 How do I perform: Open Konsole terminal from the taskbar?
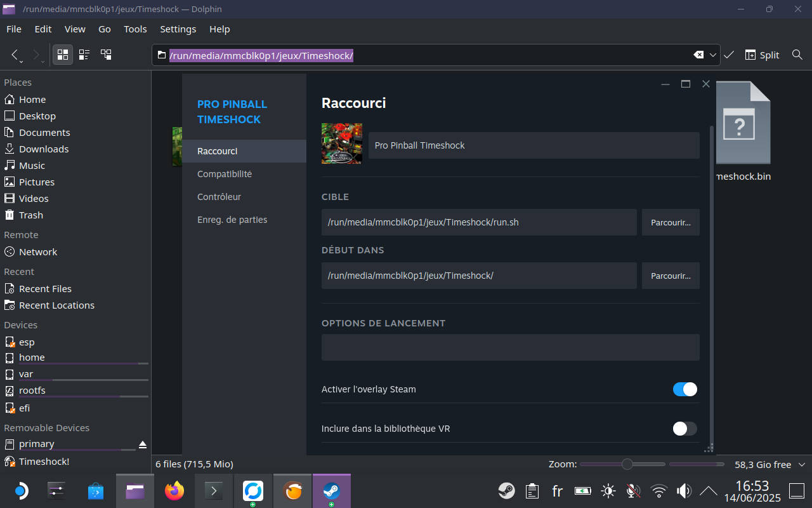(x=213, y=491)
